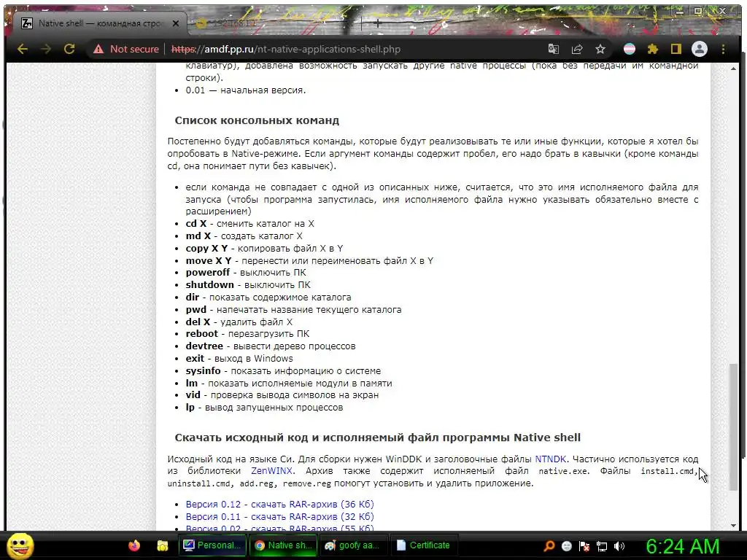The height and width of the screenshot is (560, 747).
Task: Switch to the Personal... taskbar window
Action: (x=213, y=545)
